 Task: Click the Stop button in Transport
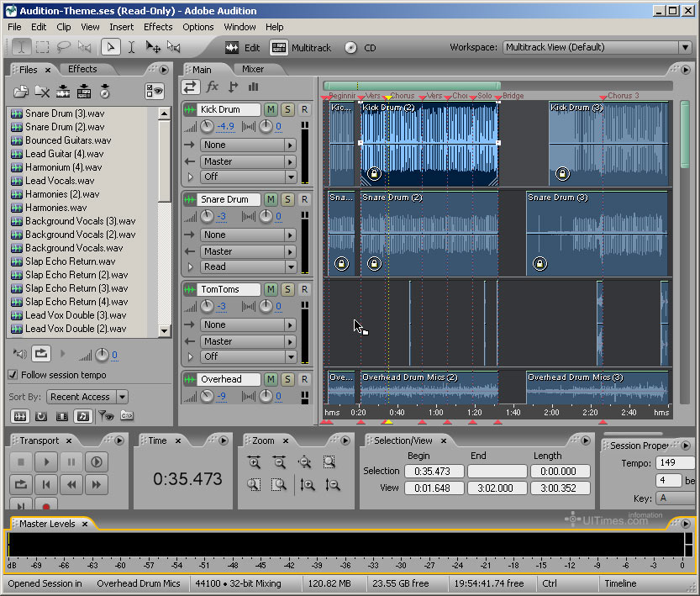[21, 462]
